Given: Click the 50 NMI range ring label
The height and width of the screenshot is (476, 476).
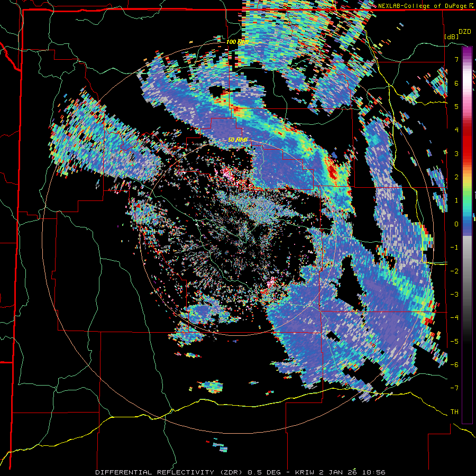Looking at the screenshot, I should (237, 140).
